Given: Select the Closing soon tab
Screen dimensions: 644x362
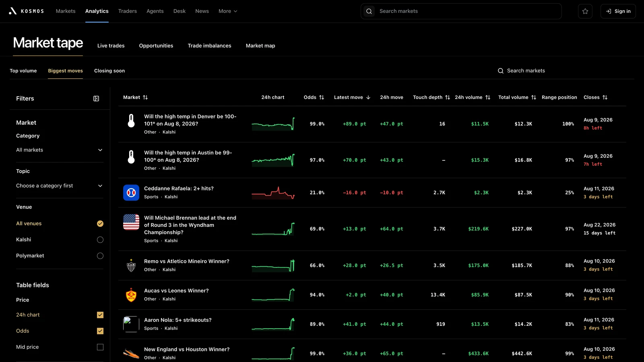Looking at the screenshot, I should pyautogui.click(x=109, y=71).
